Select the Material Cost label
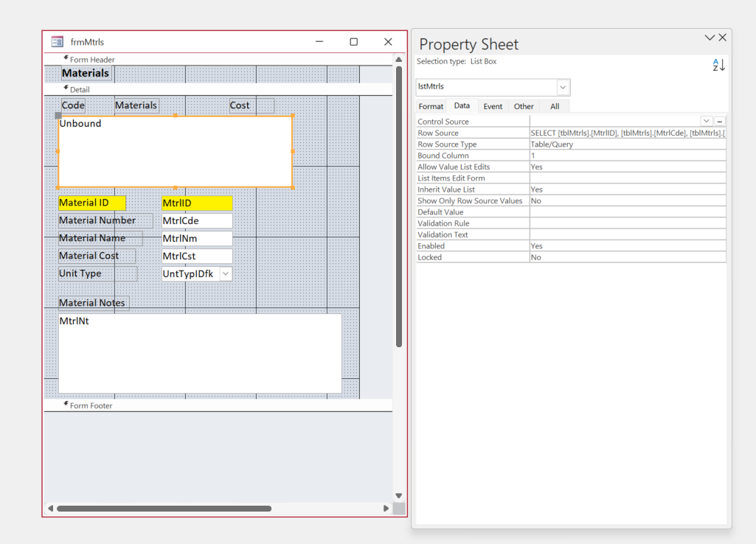The image size is (756, 544). 97,256
